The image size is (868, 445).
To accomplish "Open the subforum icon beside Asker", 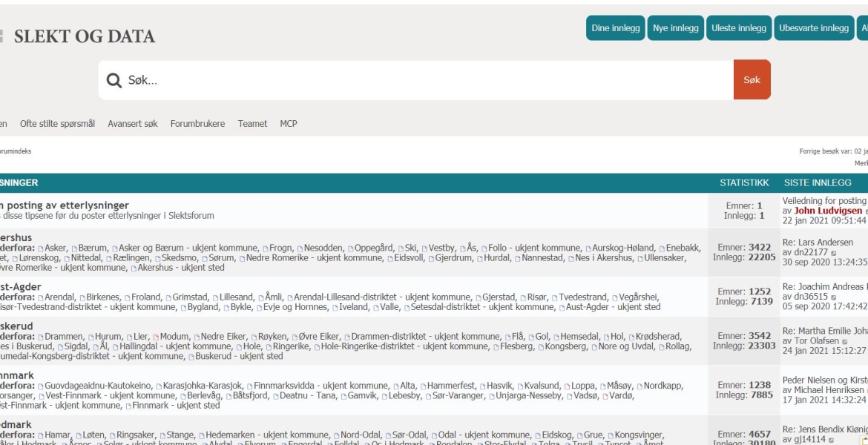I will coord(40,248).
